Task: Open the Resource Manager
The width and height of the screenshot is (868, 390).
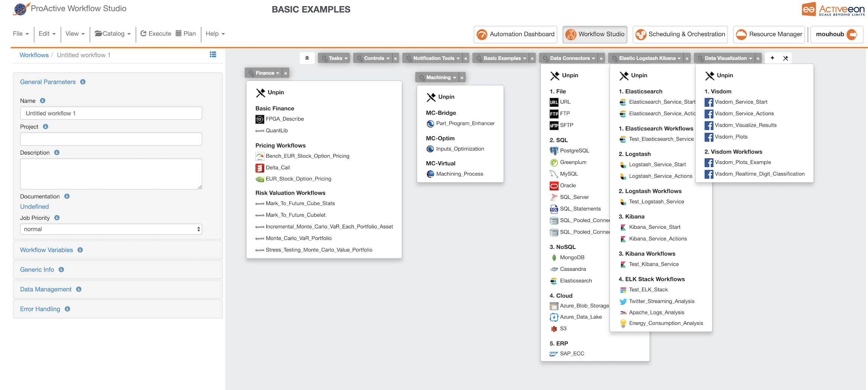Action: point(769,34)
